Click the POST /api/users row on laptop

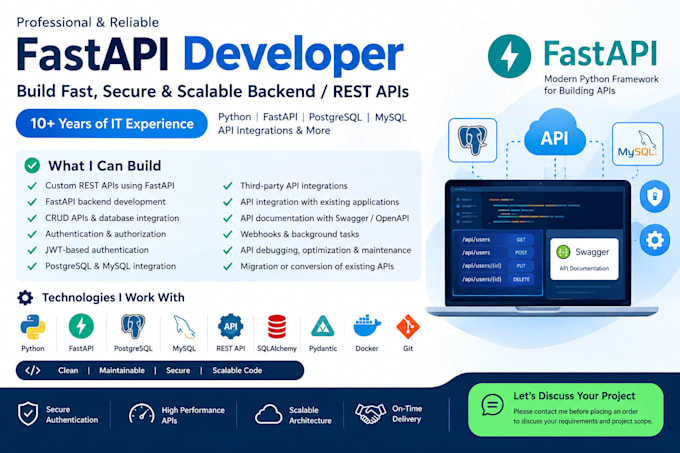point(497,252)
